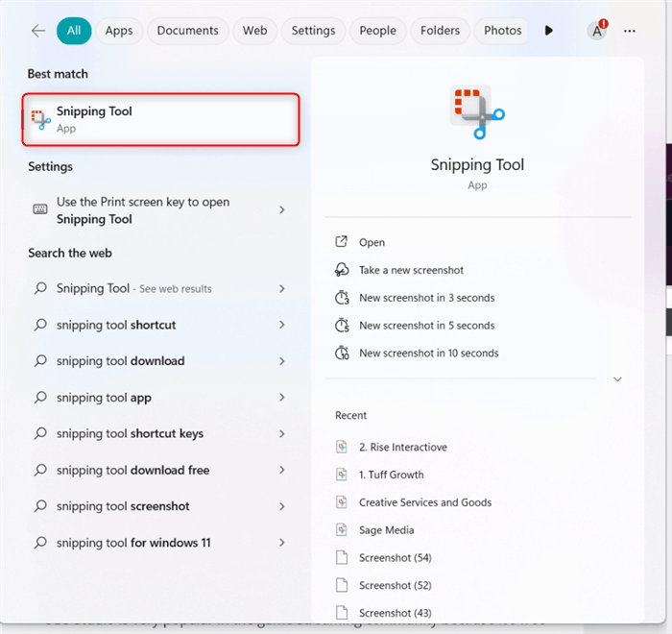Click the back arrow icon

(38, 31)
